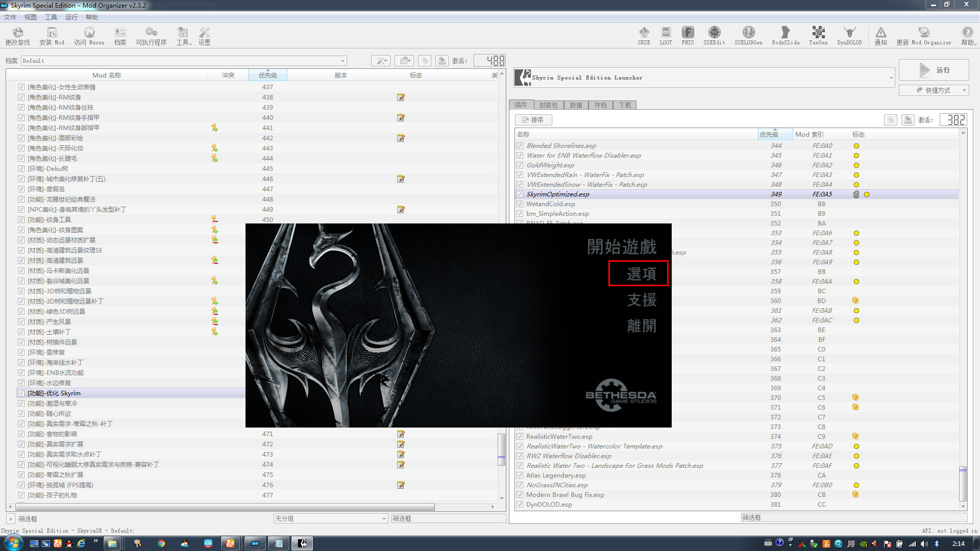Switch to the 数据 tab
The height and width of the screenshot is (551, 980).
click(x=576, y=105)
